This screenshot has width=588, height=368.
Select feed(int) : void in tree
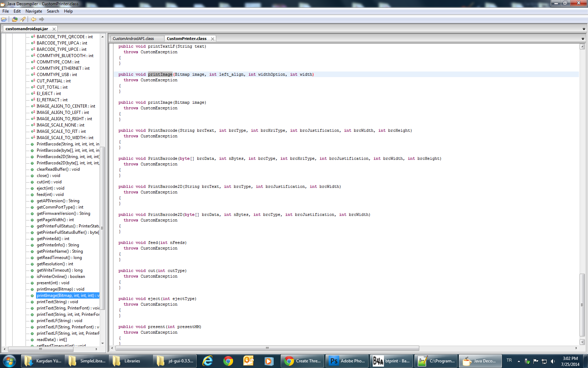click(50, 195)
